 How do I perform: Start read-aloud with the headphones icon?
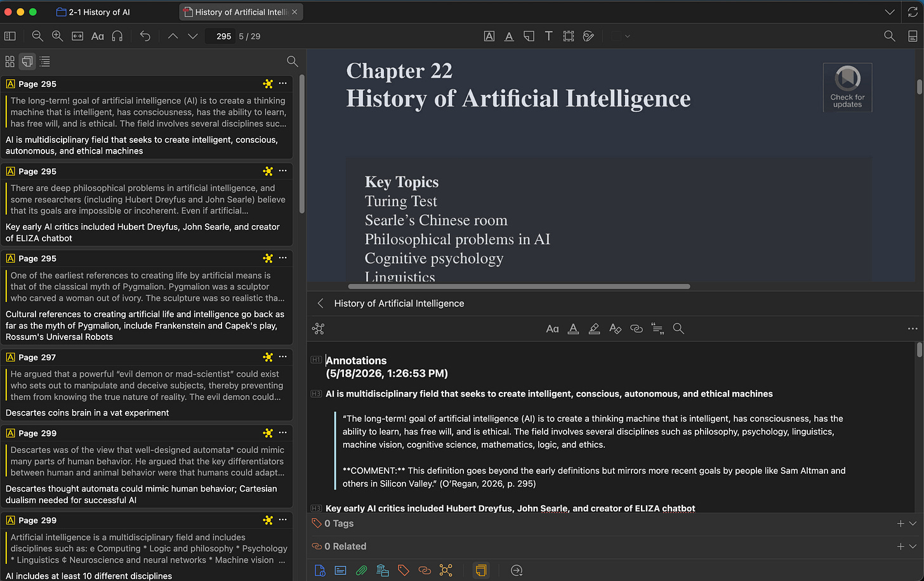(117, 36)
